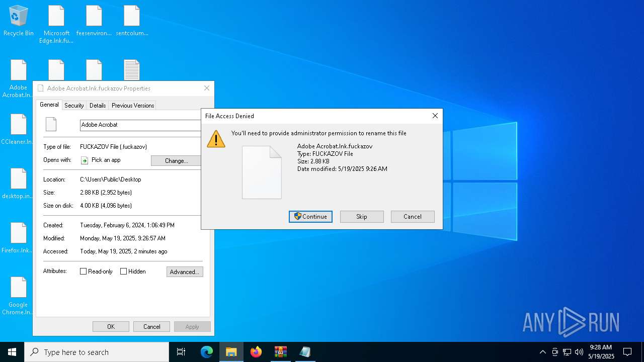Open Windows Start menu
Viewport: 644px width, 362px height.
[x=12, y=352]
